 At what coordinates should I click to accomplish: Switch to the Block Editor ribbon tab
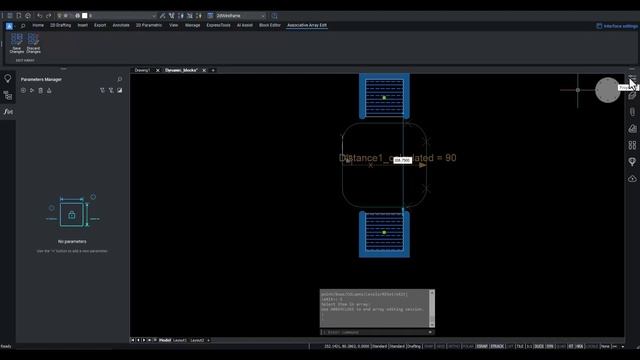pos(270,25)
